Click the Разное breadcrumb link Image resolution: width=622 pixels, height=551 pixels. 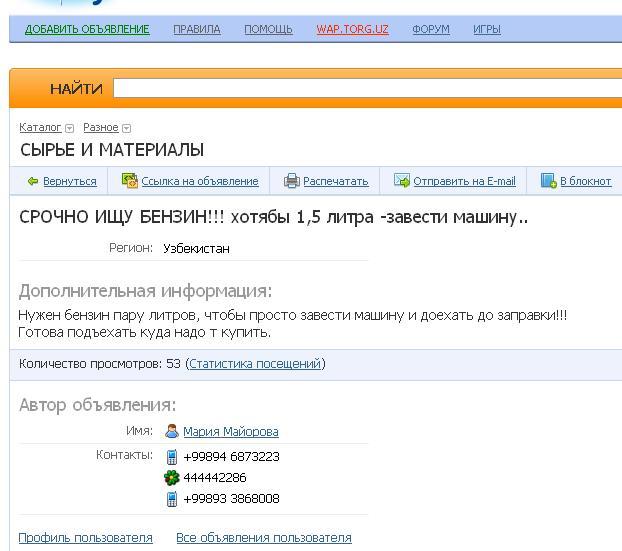(x=101, y=127)
